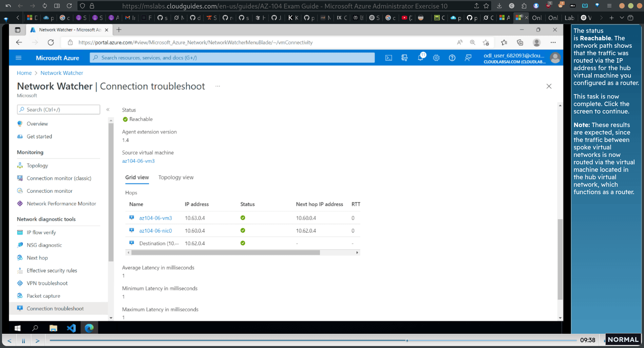Open the Azure help question mark
Screen dimensions: 644x348
coord(452,58)
